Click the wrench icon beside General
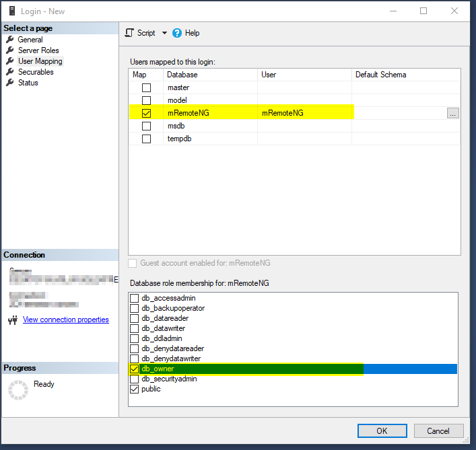The height and width of the screenshot is (450, 476). coord(10,39)
